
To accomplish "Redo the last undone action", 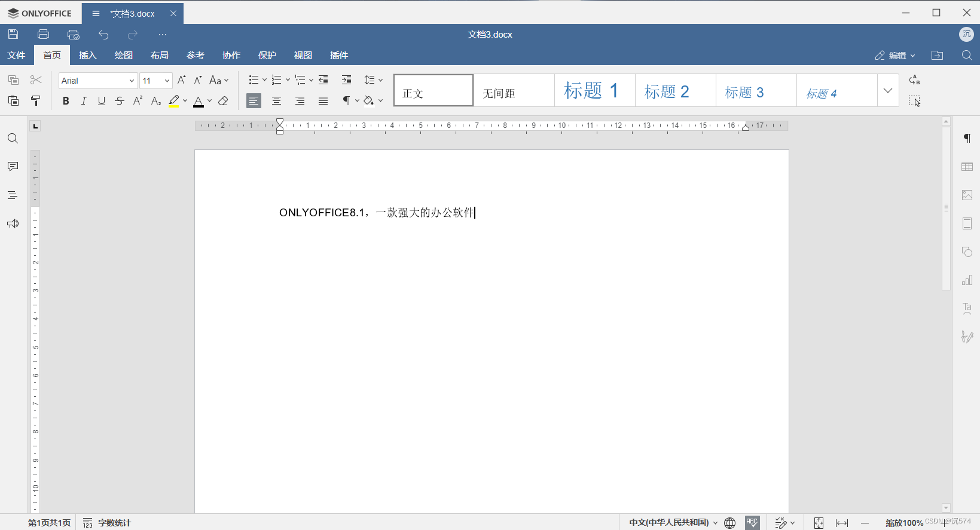I will click(x=133, y=34).
